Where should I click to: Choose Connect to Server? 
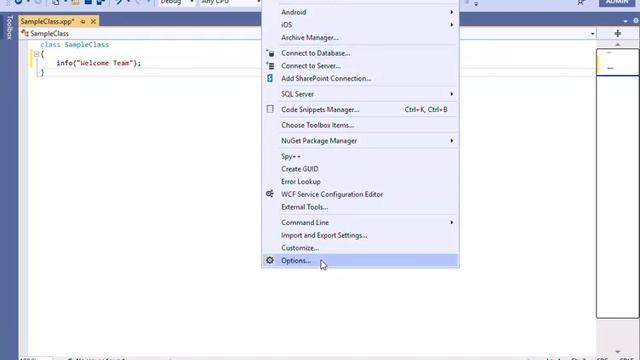[360, 66]
